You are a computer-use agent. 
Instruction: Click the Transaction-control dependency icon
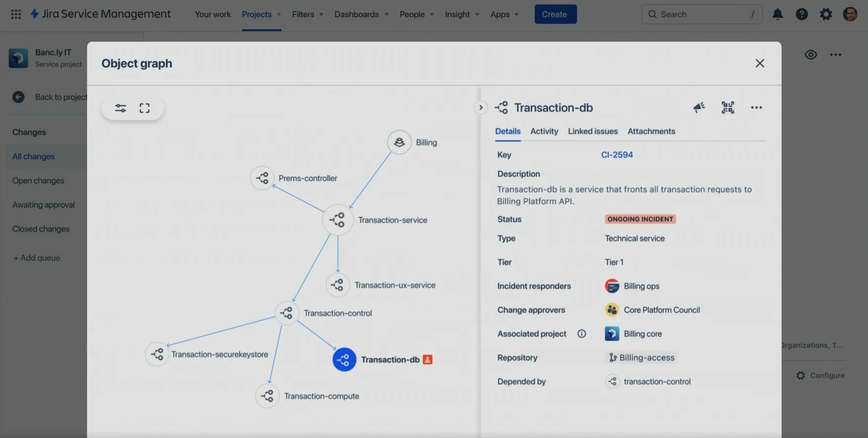point(612,381)
